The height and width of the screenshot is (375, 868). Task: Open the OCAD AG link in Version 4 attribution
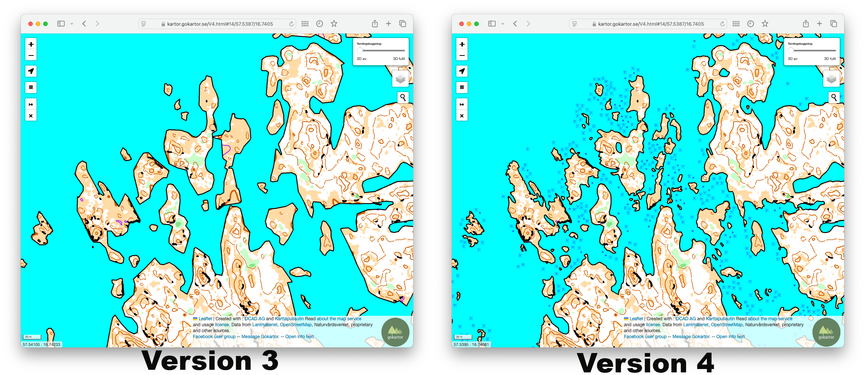coord(685,319)
